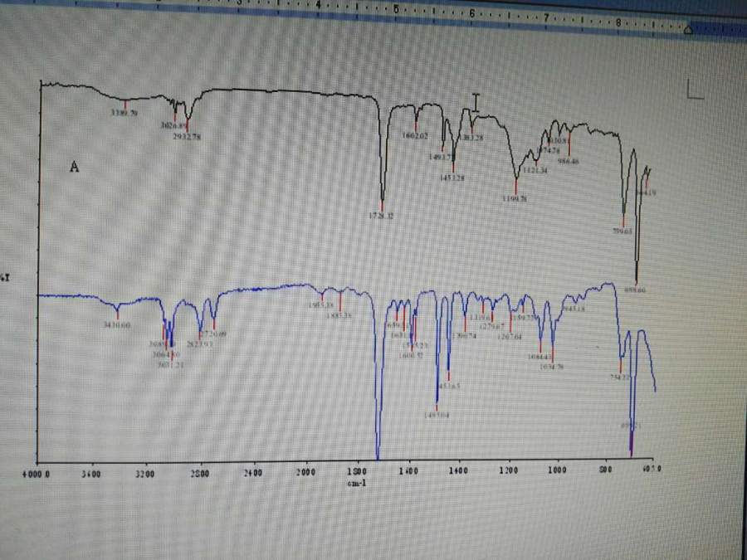Click the number 7 on the horizontal ruler
The width and height of the screenshot is (747, 560).
click(x=546, y=18)
